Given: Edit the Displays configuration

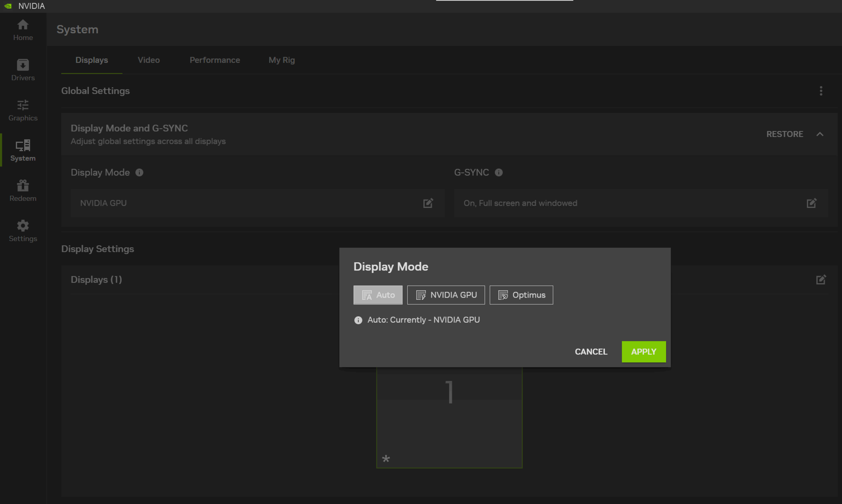Looking at the screenshot, I should [x=821, y=279].
